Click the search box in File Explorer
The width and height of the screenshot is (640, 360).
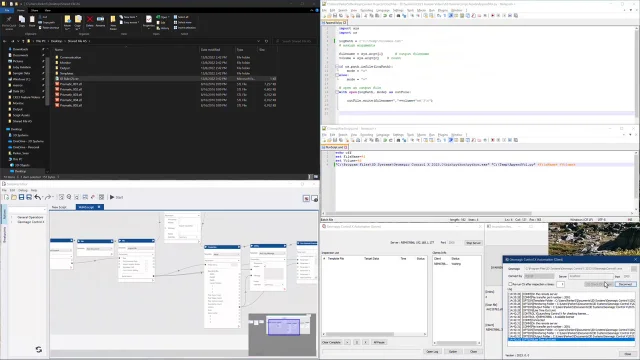[x=294, y=41]
